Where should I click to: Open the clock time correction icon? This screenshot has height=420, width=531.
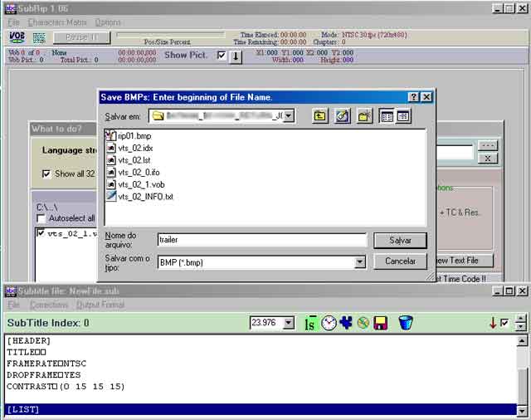[329, 323]
